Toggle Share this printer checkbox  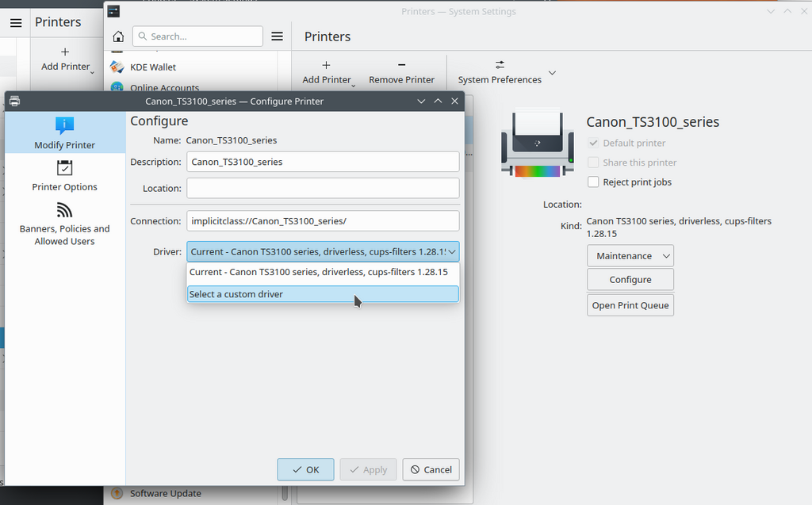593,163
